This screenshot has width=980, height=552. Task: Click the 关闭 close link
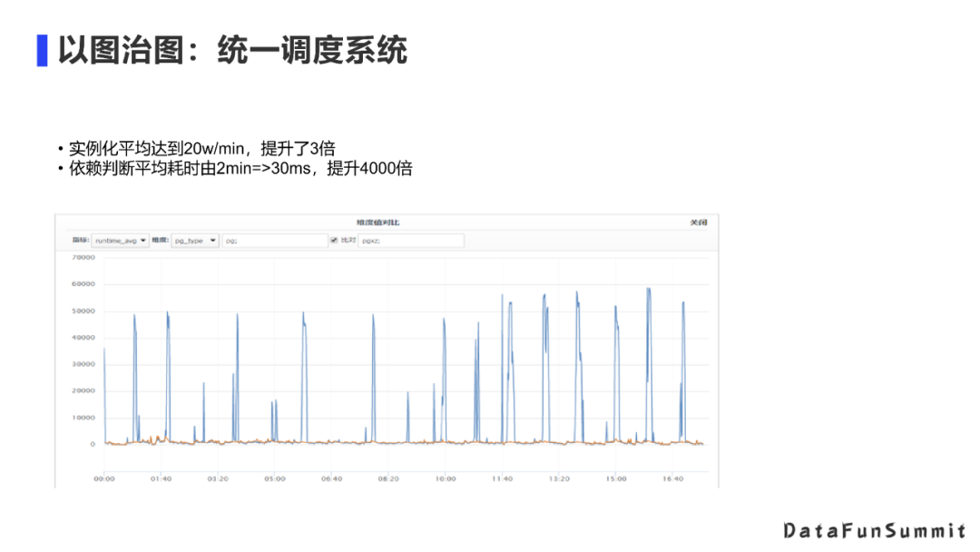(x=699, y=222)
